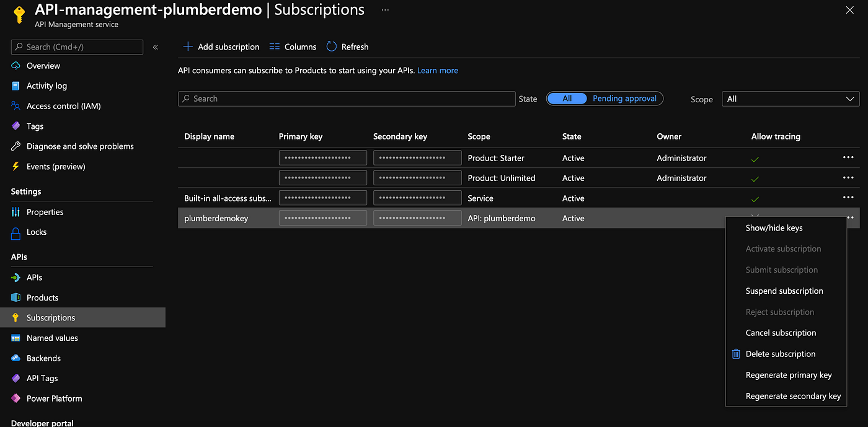Collapse the sidebar with double chevron
Image resolution: width=868 pixels, height=427 pixels.
(x=156, y=47)
